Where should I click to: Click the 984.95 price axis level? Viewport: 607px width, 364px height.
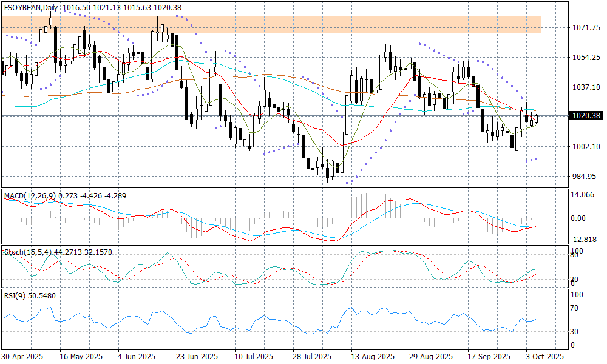[x=586, y=177]
